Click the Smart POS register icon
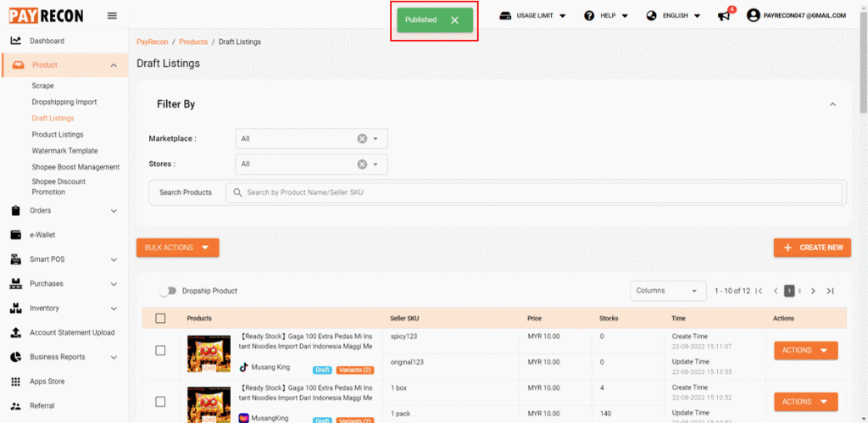The height and width of the screenshot is (423, 868). [15, 259]
